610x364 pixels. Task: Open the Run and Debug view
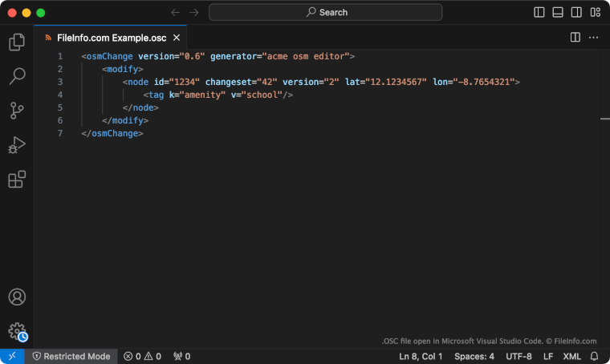[17, 145]
